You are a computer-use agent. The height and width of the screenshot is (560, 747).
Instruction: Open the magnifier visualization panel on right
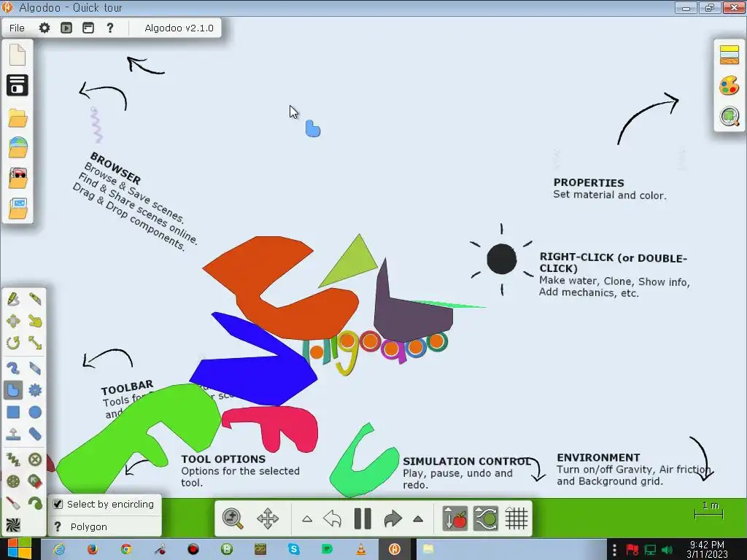(x=729, y=116)
